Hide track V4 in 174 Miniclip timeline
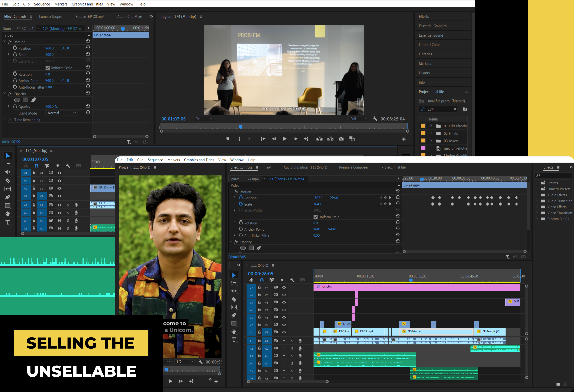 click(59, 173)
